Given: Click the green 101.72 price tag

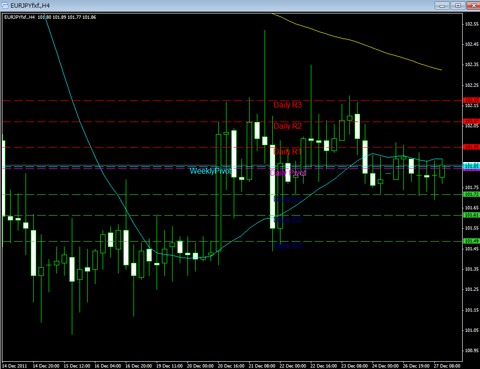Looking at the screenshot, I should [472, 194].
